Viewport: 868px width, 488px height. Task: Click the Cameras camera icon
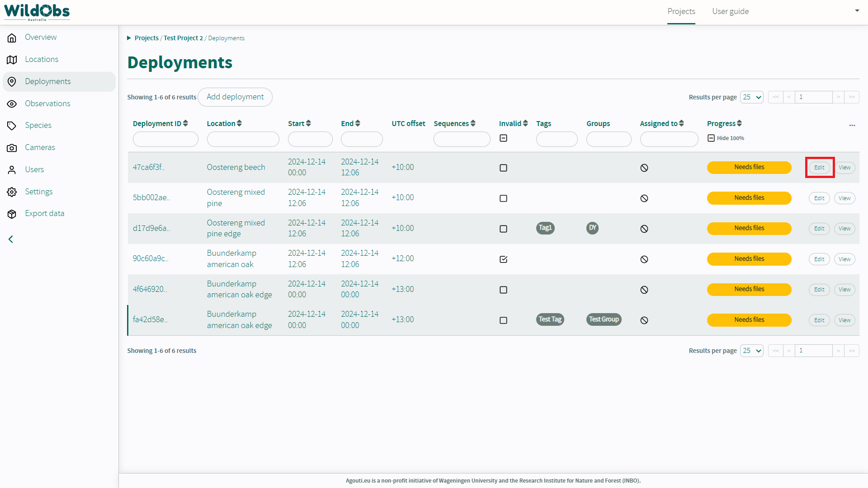tap(12, 148)
